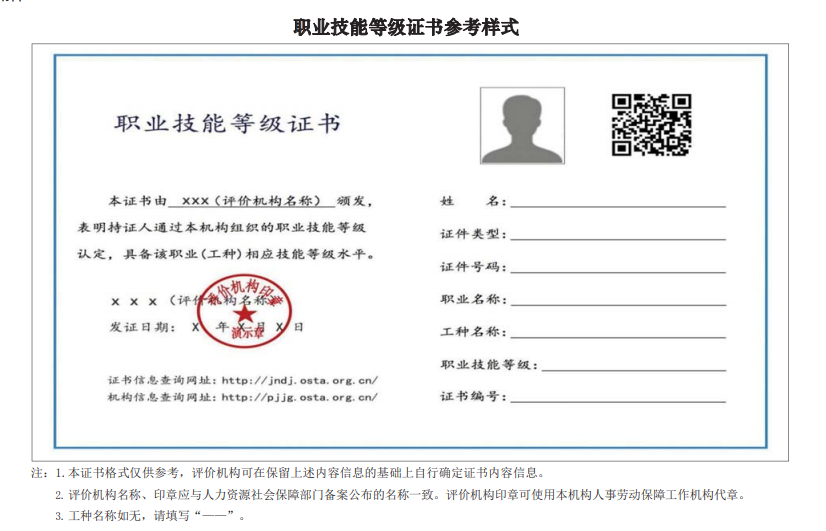Click the label 证书编号:
This screenshot has width=826, height=531.
coord(474,396)
